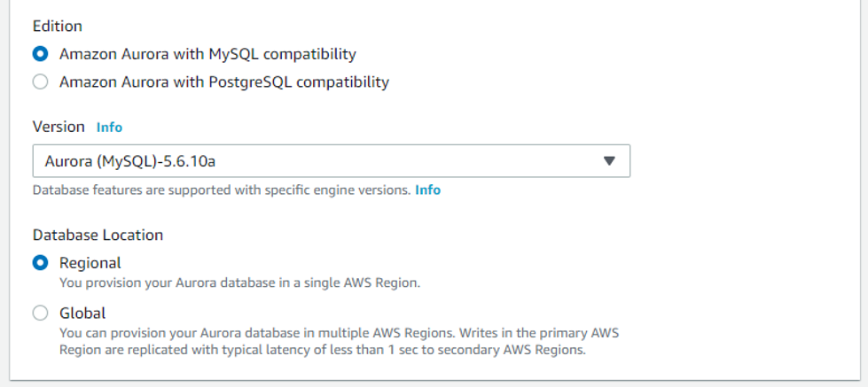Click the 'Database features are supported' helper text
Viewport: 868px width, 387px height.
(222, 190)
